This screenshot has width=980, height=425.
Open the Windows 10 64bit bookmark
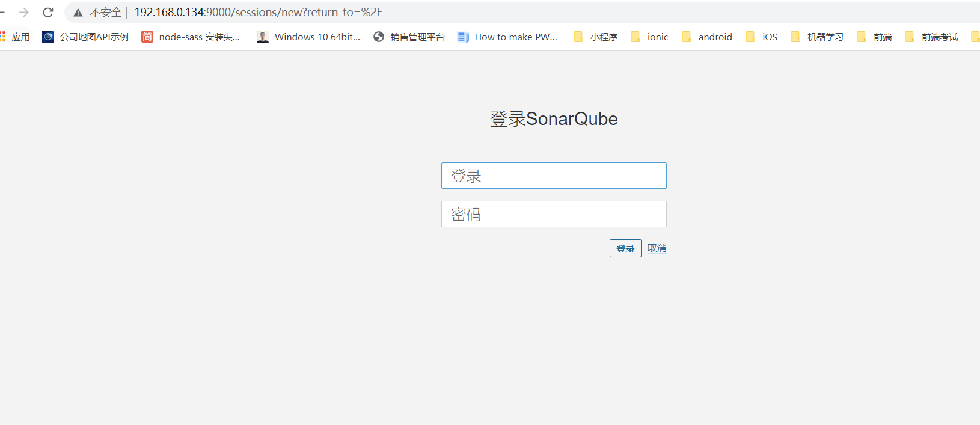(308, 37)
